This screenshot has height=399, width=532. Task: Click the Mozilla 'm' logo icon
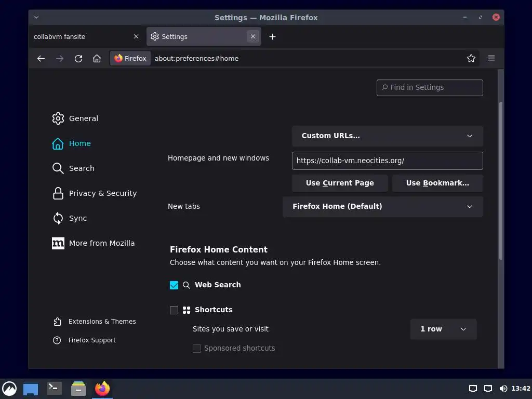coord(58,243)
